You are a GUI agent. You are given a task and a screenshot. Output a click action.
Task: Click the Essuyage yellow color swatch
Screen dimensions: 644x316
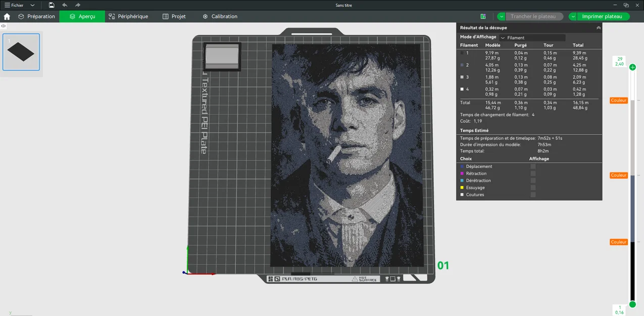461,188
